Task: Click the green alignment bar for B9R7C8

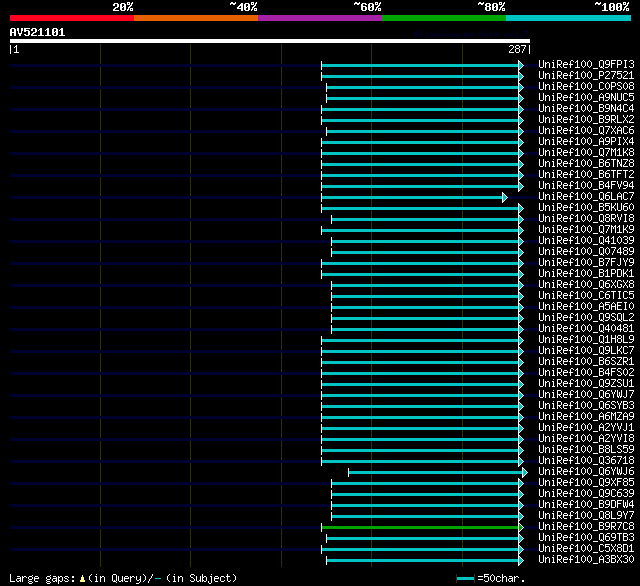Action: [x=420, y=528]
